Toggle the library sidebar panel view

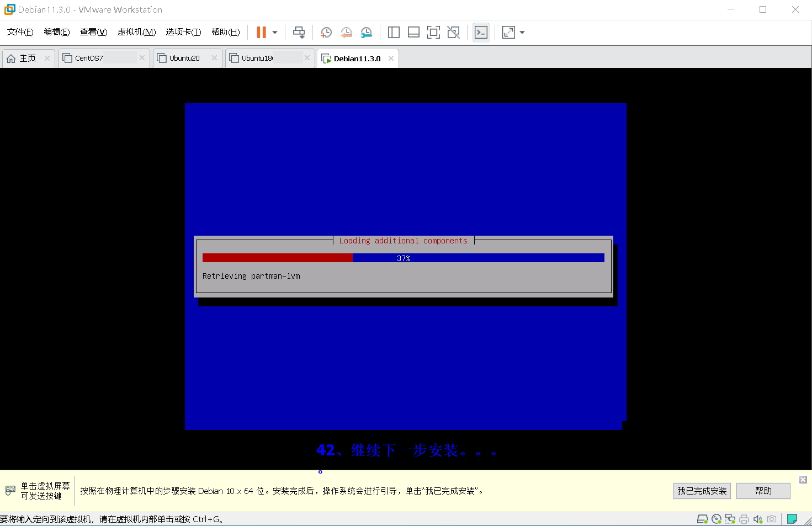[x=394, y=33]
